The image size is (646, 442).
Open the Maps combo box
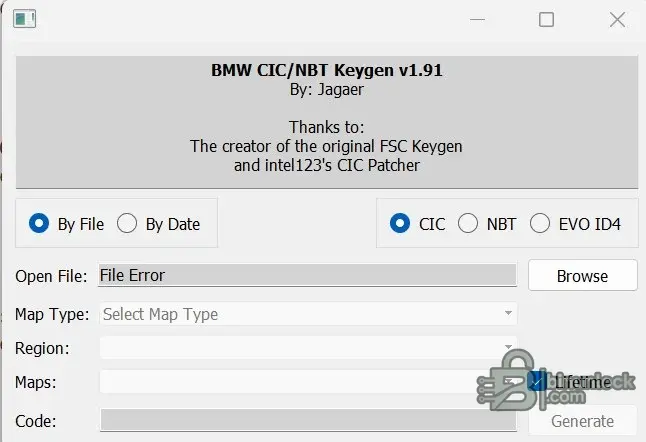coord(309,382)
